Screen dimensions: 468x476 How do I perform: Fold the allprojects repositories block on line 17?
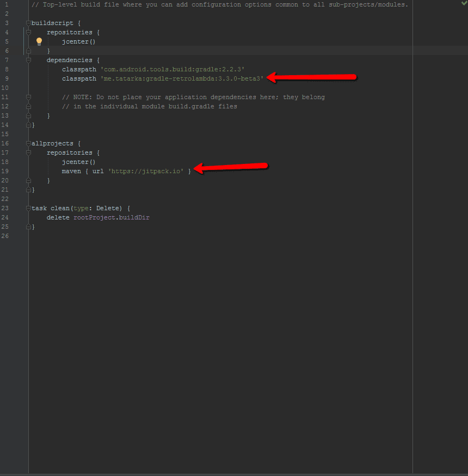click(29, 152)
